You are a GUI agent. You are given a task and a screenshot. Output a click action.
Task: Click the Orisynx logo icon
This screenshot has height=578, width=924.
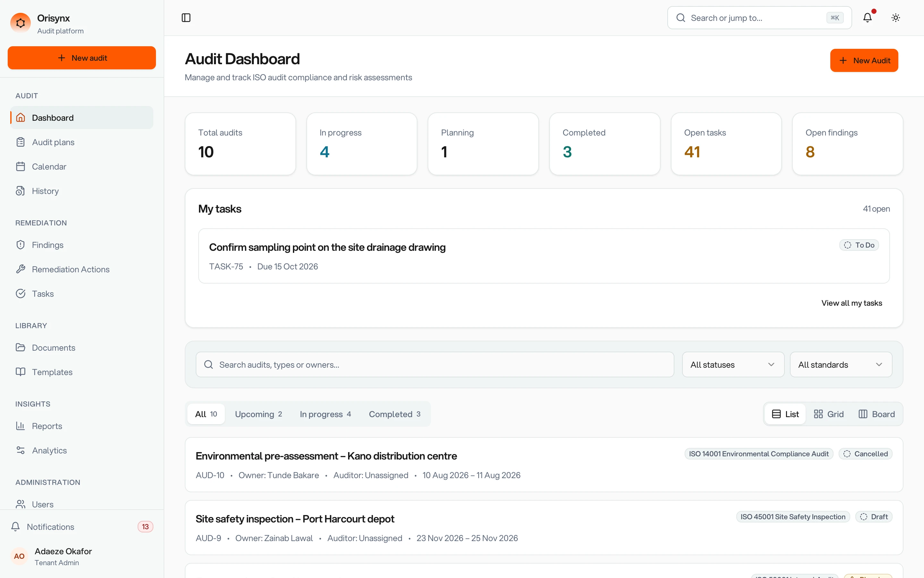click(21, 23)
